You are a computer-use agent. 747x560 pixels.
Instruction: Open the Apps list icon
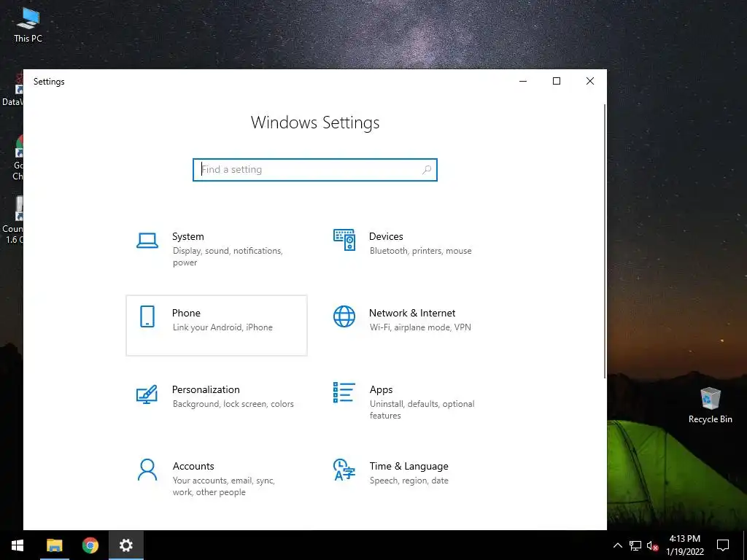[x=344, y=392]
